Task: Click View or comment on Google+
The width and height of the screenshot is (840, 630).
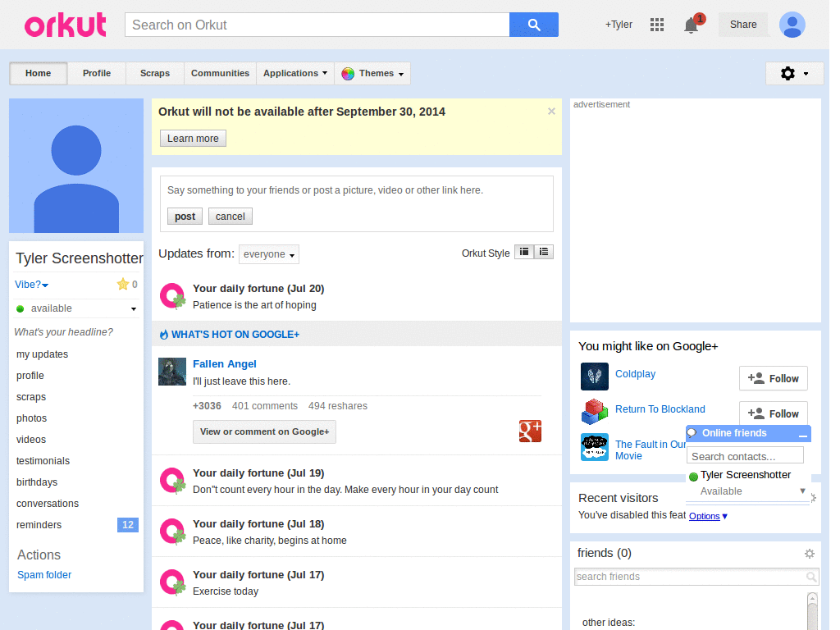Action: coord(265,431)
